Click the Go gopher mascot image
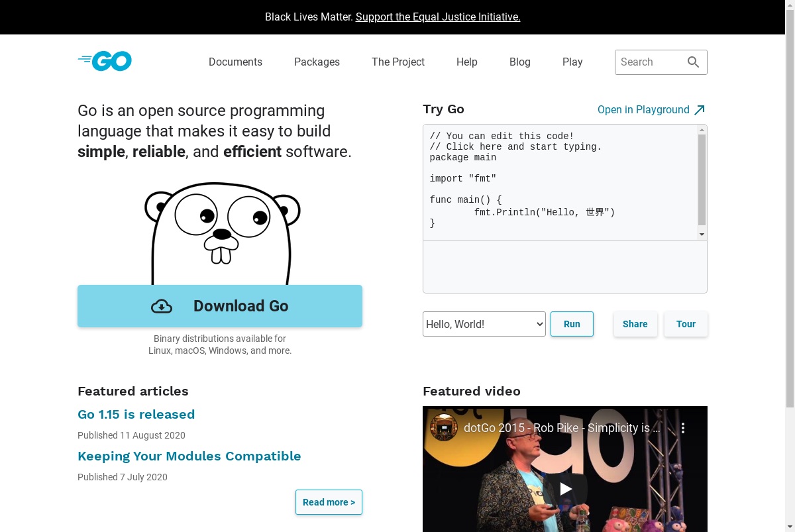 (x=222, y=234)
